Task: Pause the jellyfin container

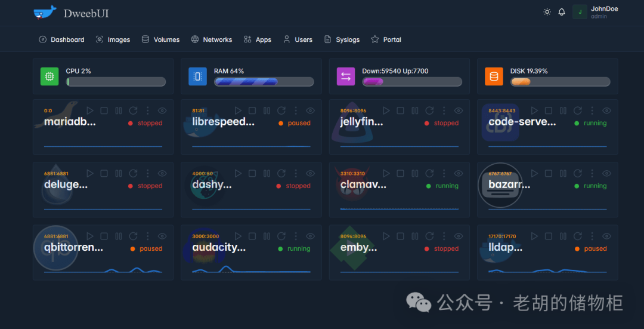Action: (415, 110)
